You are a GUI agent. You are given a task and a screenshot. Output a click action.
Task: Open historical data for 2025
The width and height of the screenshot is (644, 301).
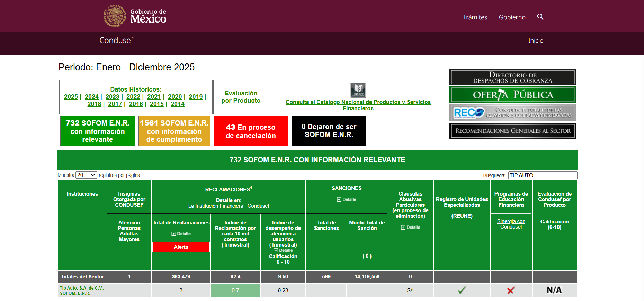coord(71,97)
